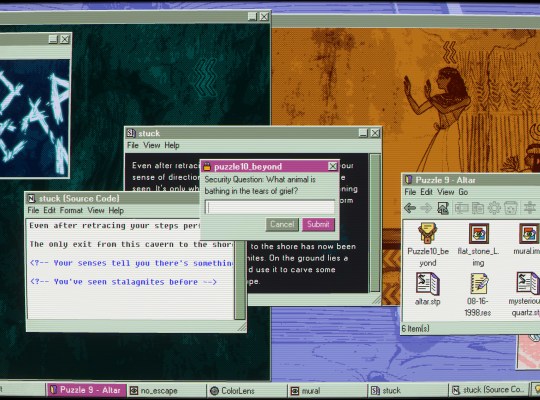Click the back arrow in Puzzle 9 toolbar
540x400 pixels.
(x=410, y=208)
